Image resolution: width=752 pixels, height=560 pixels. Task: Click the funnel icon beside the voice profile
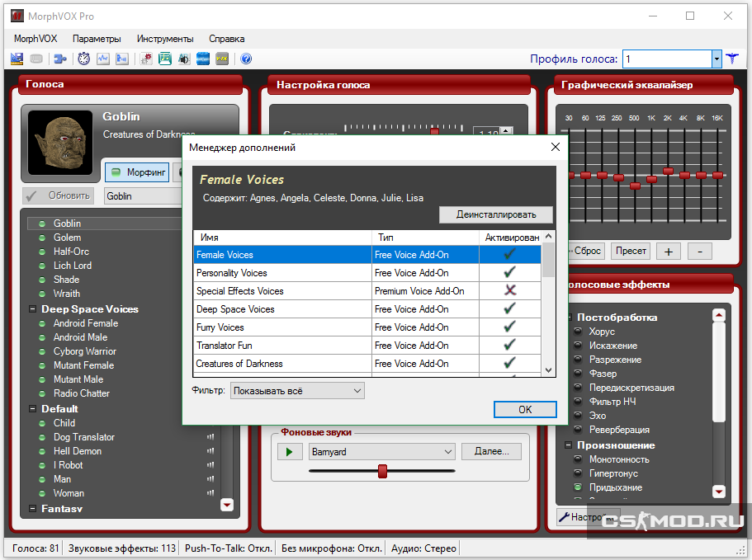tap(732, 59)
